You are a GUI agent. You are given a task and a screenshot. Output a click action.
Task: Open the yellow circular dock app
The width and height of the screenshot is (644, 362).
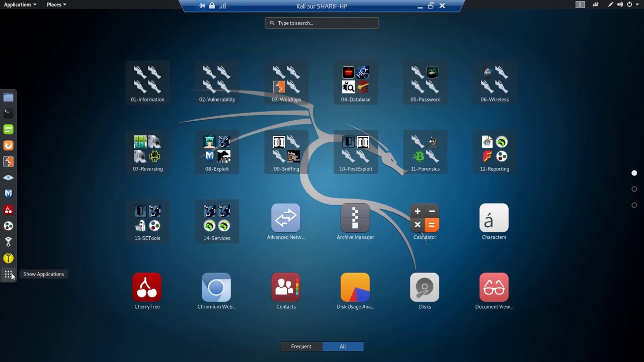(9, 258)
